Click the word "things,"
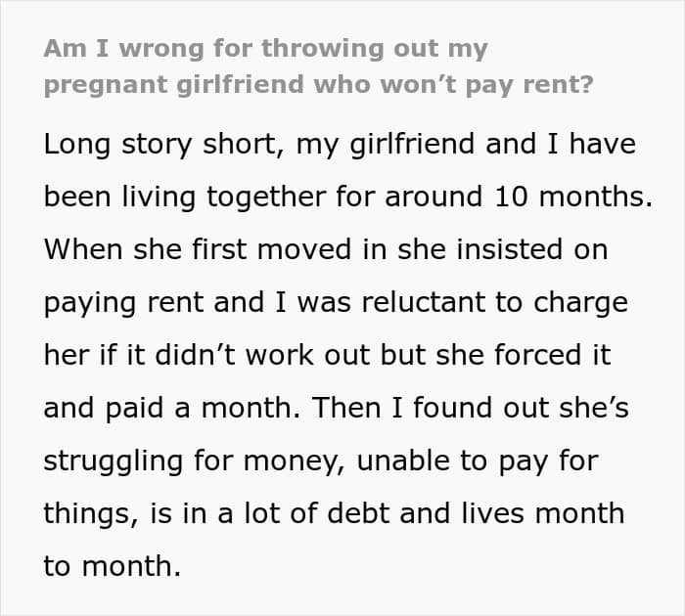The width and height of the screenshot is (685, 616). [x=87, y=513]
